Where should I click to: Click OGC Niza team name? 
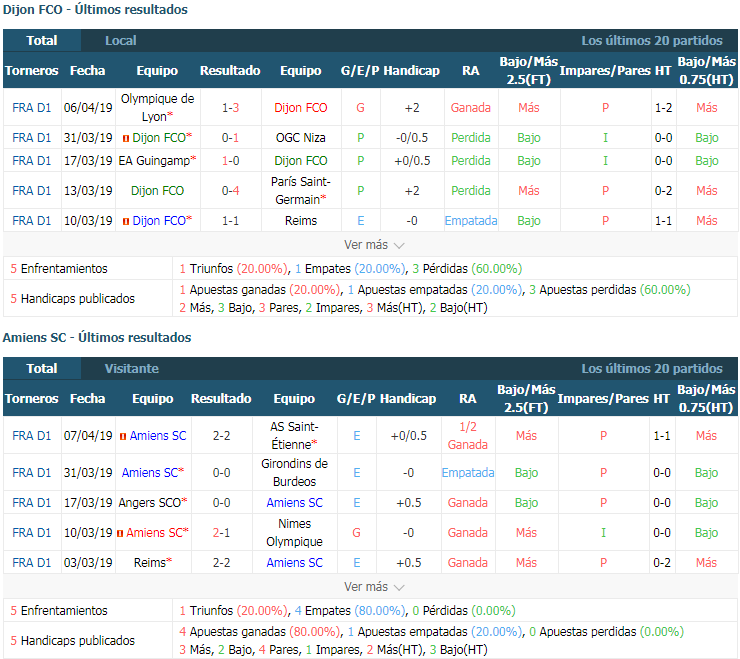click(x=301, y=138)
